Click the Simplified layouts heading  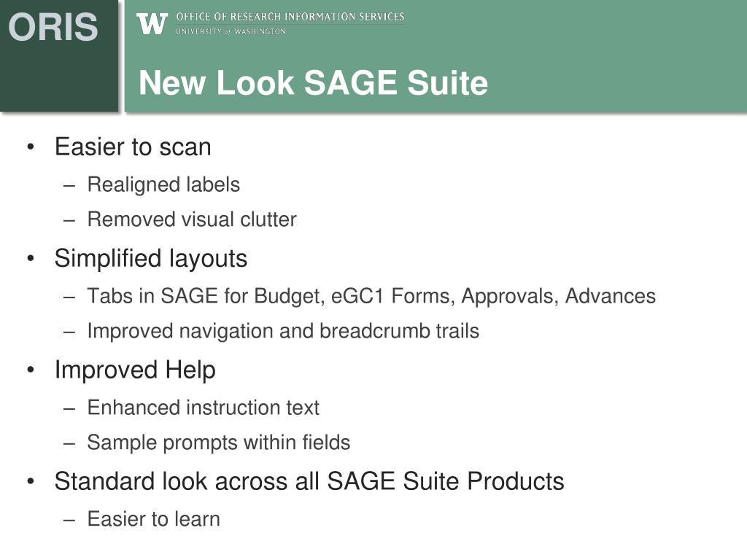[x=151, y=259]
